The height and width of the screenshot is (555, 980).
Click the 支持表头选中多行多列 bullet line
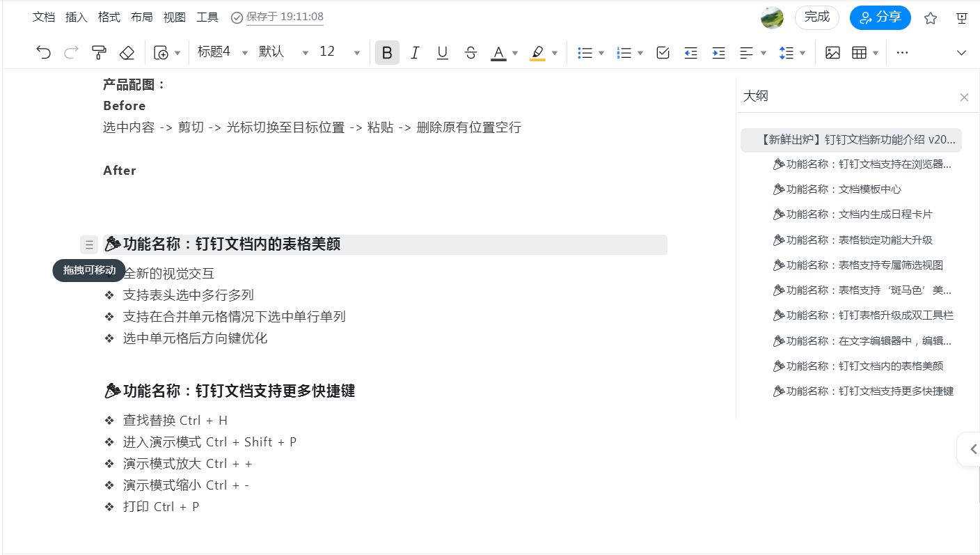point(189,295)
